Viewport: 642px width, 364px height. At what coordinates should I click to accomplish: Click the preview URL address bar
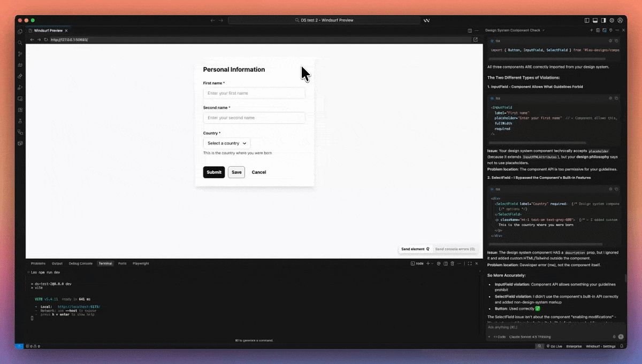pyautogui.click(x=260, y=40)
